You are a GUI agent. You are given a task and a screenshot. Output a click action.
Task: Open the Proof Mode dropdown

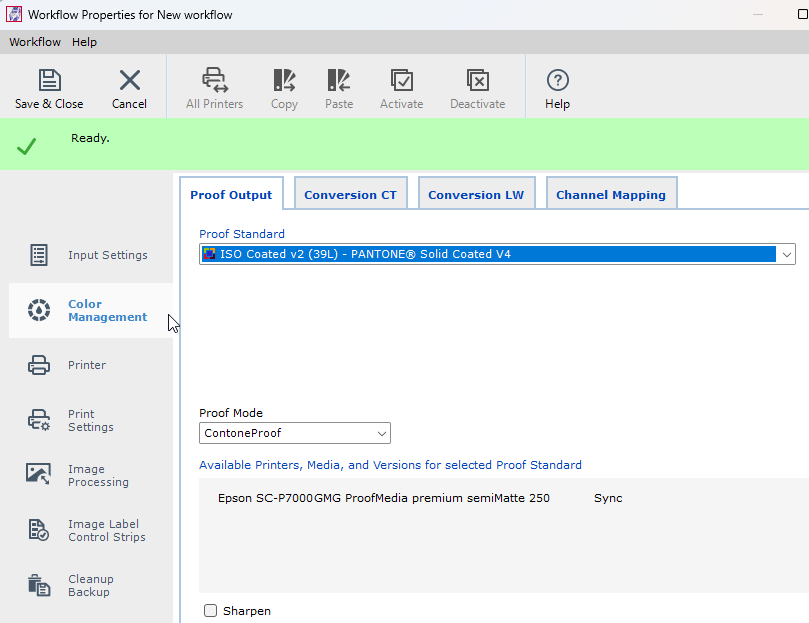tap(381, 433)
